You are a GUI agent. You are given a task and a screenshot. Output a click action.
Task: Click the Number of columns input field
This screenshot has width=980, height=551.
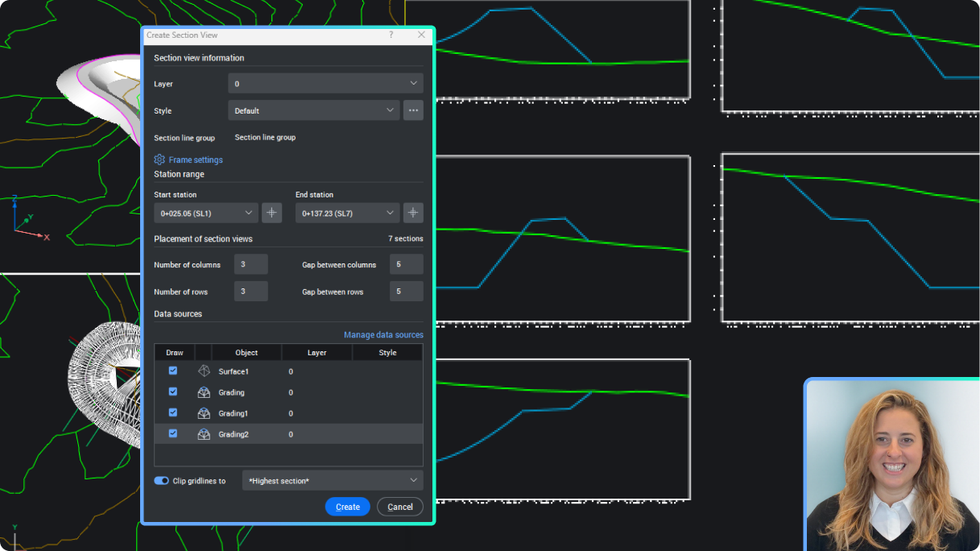250,263
